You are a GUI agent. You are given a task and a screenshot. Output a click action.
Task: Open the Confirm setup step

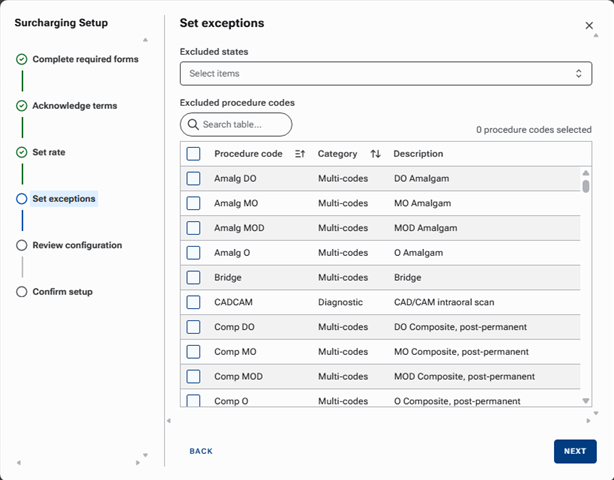(62, 292)
